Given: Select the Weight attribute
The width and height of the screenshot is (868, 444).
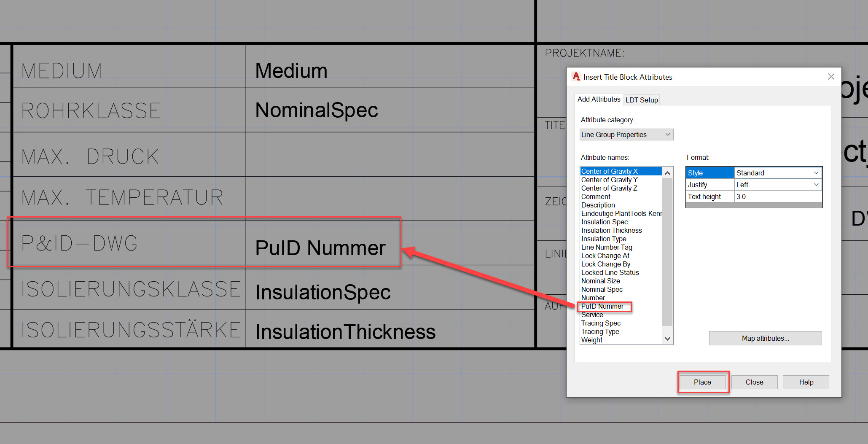Looking at the screenshot, I should pos(591,340).
